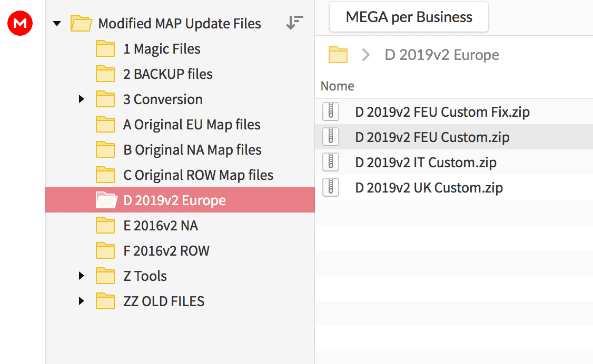
Task: Expand the Z Tools folder
Action: tap(81, 276)
